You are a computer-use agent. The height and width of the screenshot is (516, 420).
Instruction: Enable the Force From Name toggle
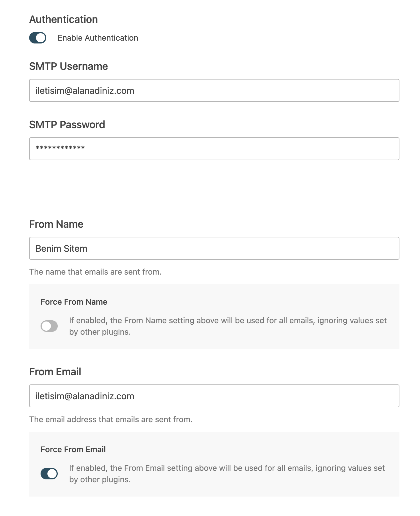point(49,326)
